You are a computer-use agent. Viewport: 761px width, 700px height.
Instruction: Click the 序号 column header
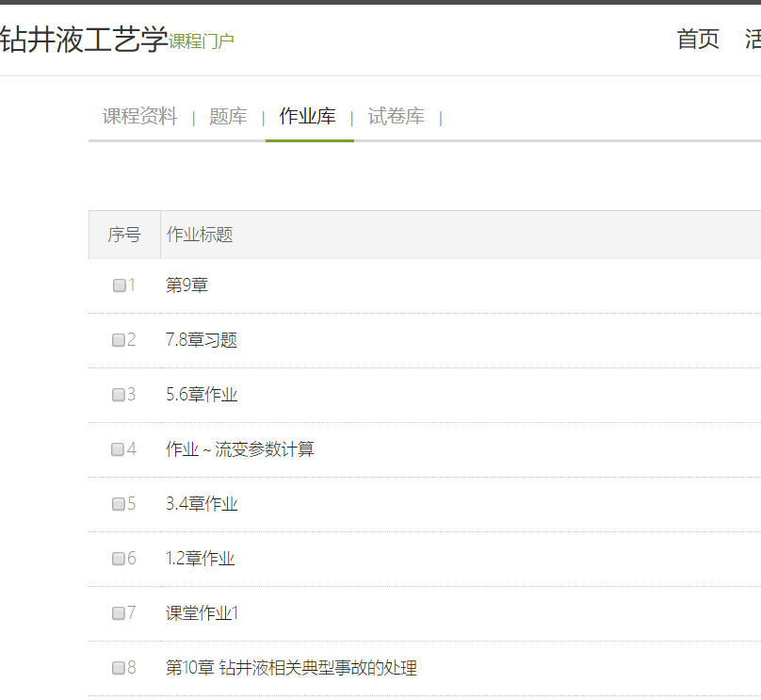123,235
